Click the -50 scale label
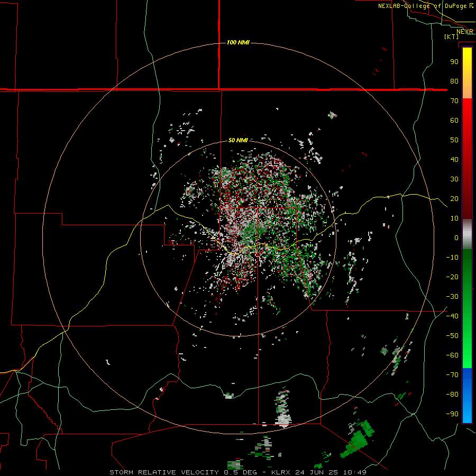476x476 pixels. [452, 335]
